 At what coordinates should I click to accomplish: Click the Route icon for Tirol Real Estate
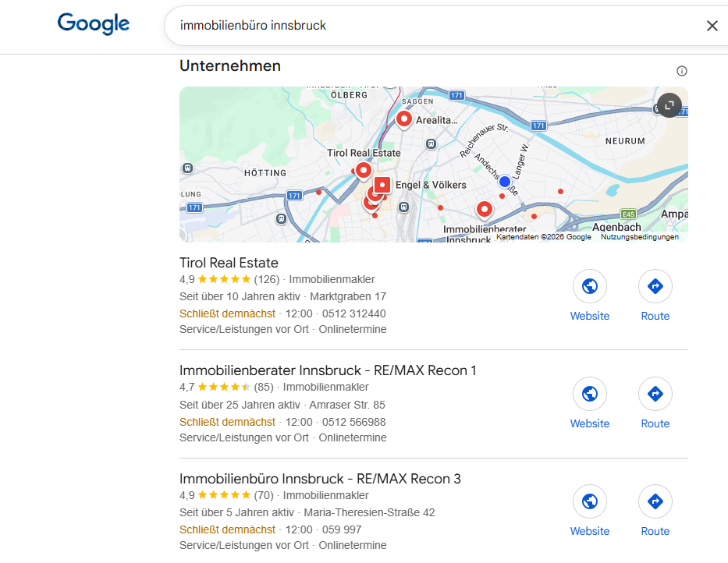pos(655,286)
